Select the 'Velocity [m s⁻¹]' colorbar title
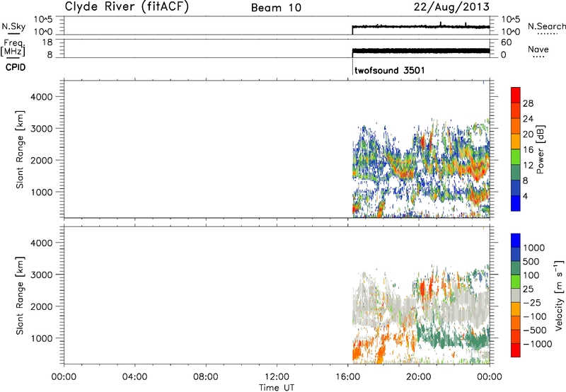Viewport: 566px width, 392px height. coord(559,295)
